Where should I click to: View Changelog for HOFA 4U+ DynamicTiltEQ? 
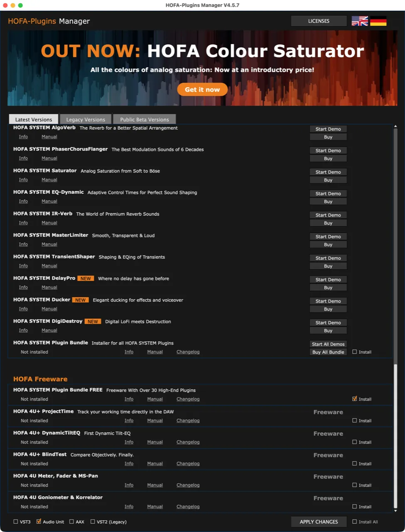[x=188, y=442]
